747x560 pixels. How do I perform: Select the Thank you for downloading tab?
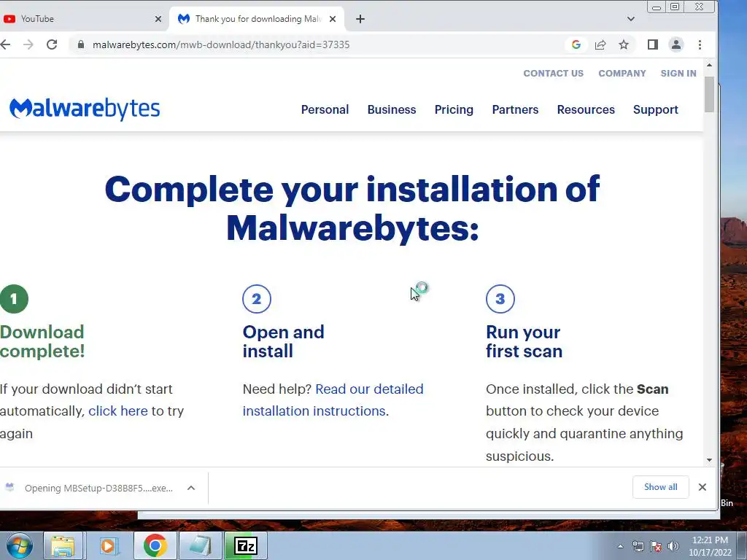256,19
